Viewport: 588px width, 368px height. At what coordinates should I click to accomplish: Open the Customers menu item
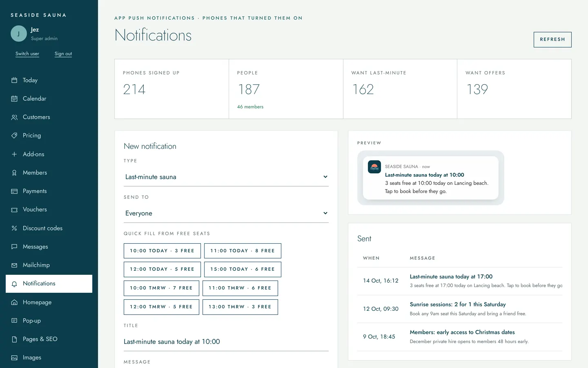pyautogui.click(x=49, y=117)
